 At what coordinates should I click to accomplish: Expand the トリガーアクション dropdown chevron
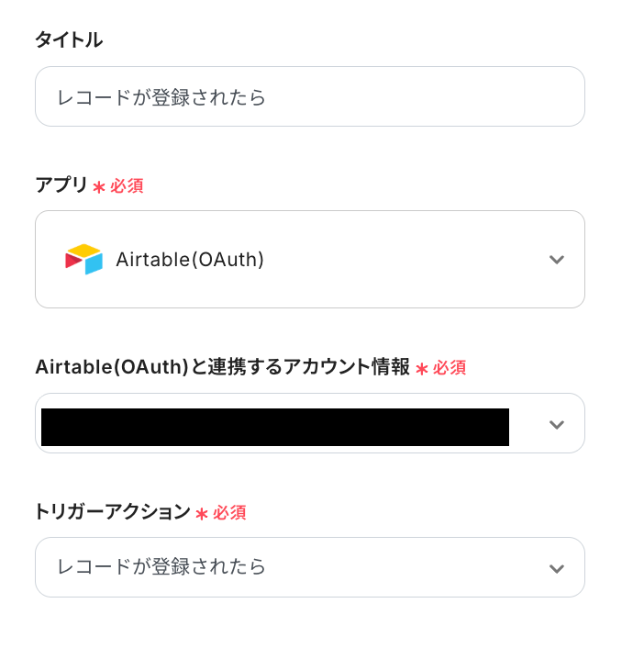pos(556,568)
